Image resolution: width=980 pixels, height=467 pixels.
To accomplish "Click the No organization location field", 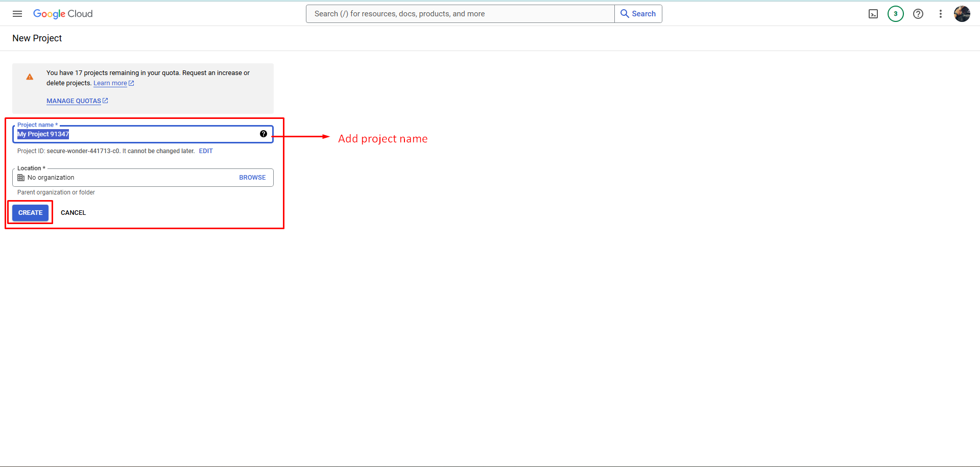I will click(x=128, y=178).
